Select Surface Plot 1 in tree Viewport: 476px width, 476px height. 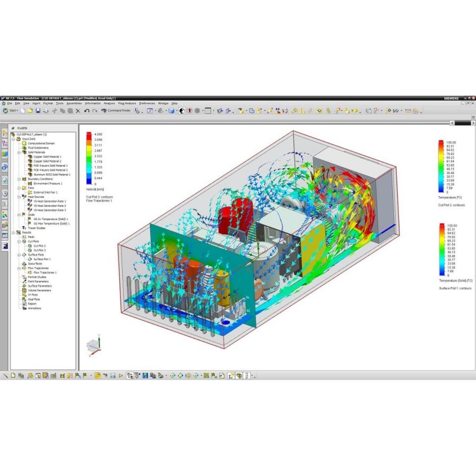pos(42,259)
